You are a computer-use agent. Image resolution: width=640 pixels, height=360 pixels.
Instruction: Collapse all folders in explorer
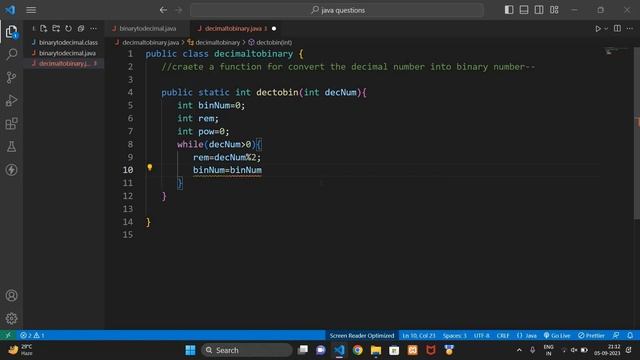point(81,29)
